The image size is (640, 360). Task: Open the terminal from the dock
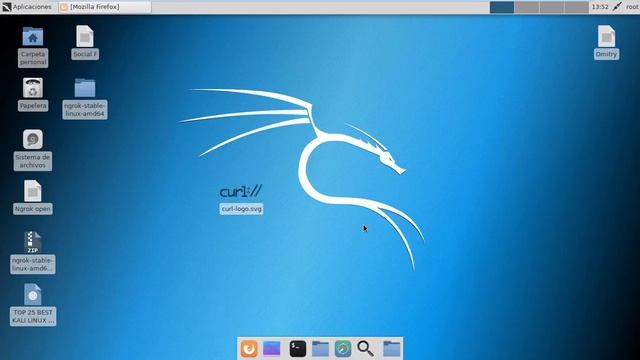(x=298, y=349)
